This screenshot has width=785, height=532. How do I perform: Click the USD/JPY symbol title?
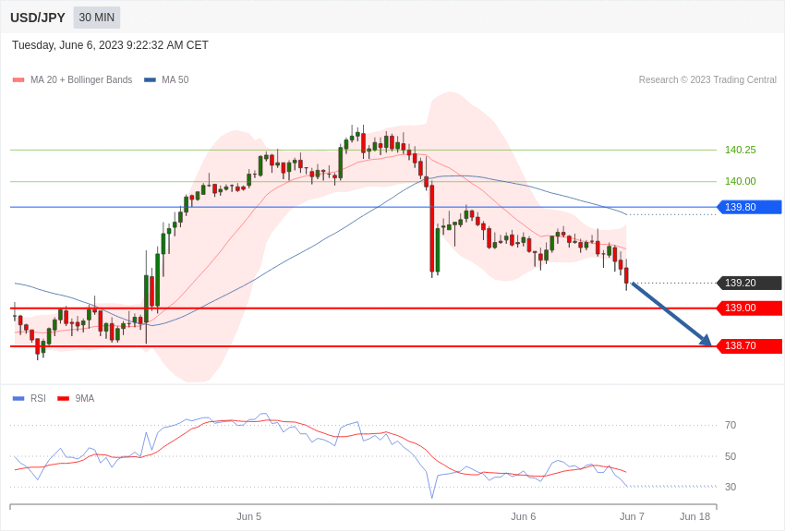(x=38, y=18)
